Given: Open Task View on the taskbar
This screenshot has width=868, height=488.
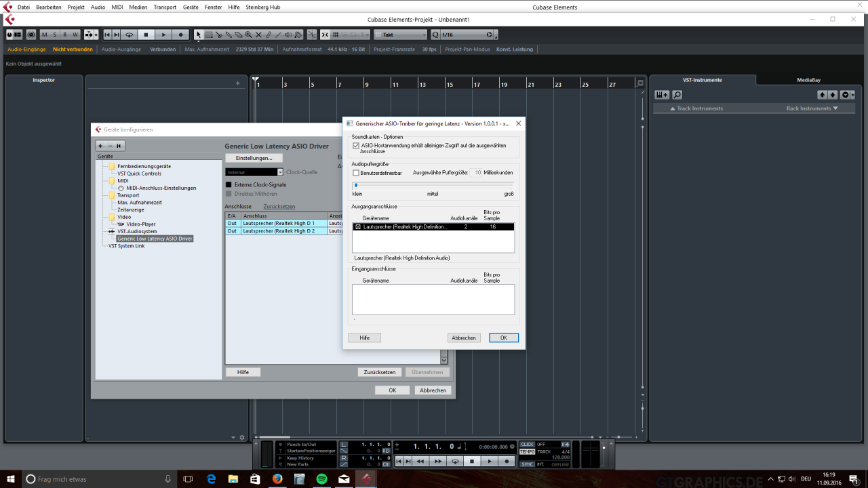Looking at the screenshot, I should [189, 479].
